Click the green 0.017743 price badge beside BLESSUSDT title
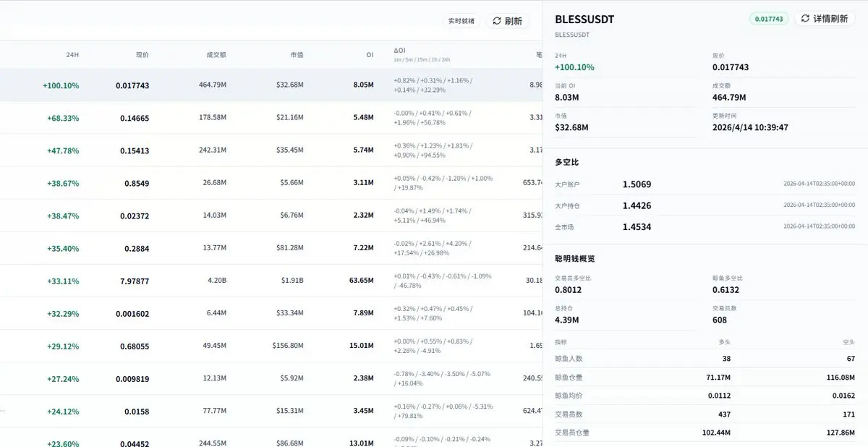Screen dimensions: 868x447 769,19
